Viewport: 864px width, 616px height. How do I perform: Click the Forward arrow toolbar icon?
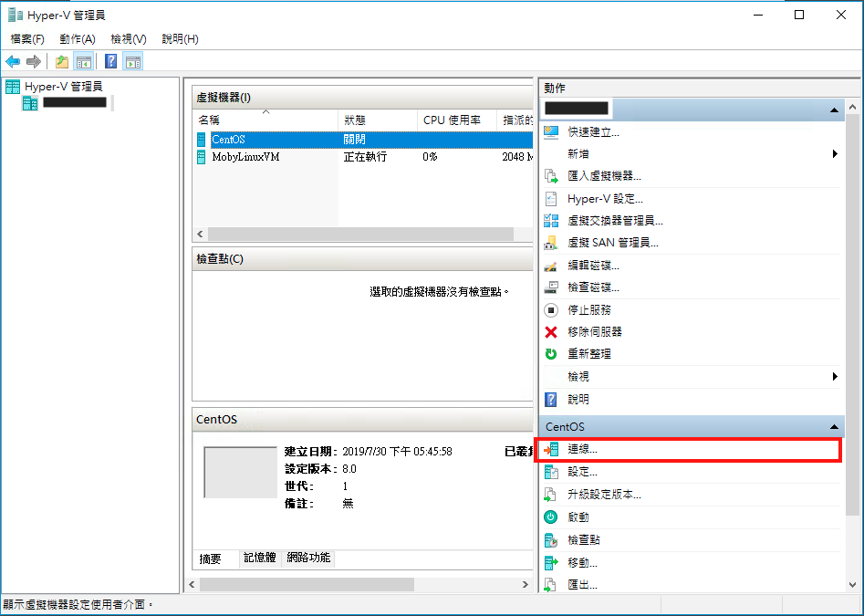34,62
